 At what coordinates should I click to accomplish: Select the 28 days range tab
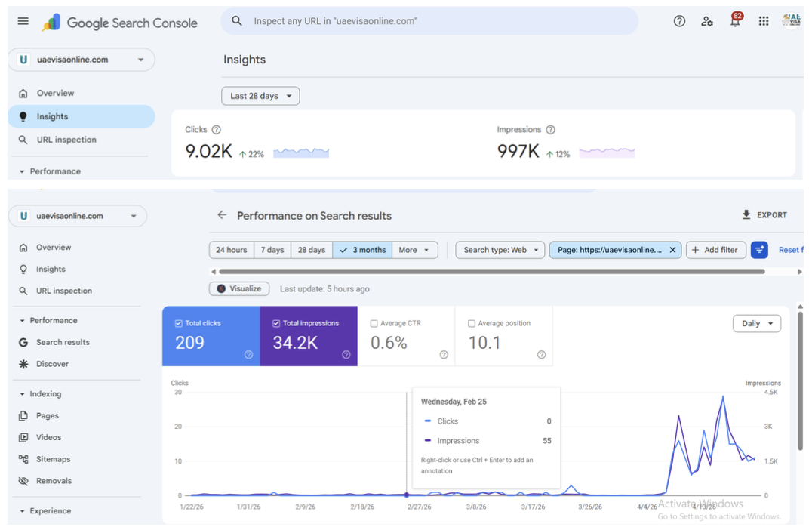[312, 250]
